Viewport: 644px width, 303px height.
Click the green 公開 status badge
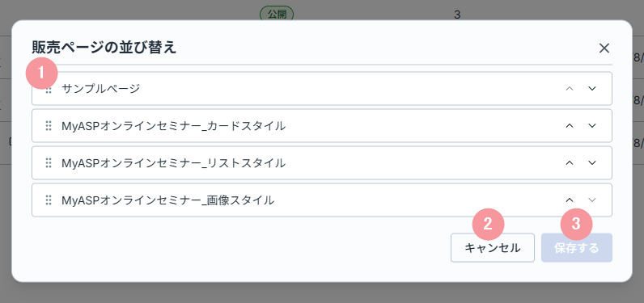pyautogui.click(x=277, y=15)
